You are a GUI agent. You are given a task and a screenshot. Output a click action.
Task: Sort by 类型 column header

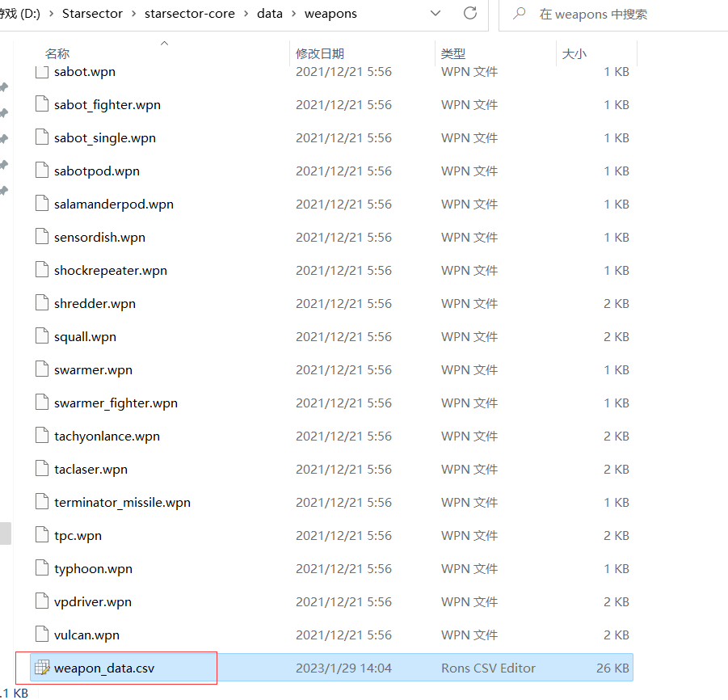(x=453, y=53)
